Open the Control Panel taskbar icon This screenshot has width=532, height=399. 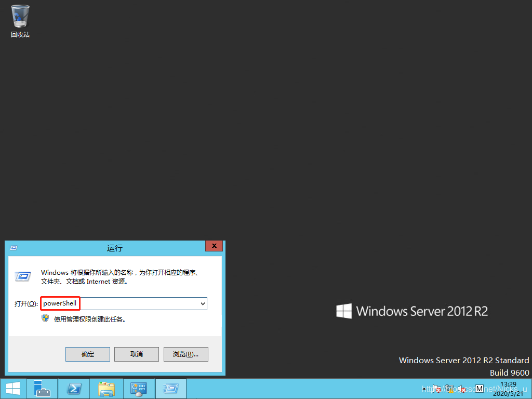pos(138,389)
